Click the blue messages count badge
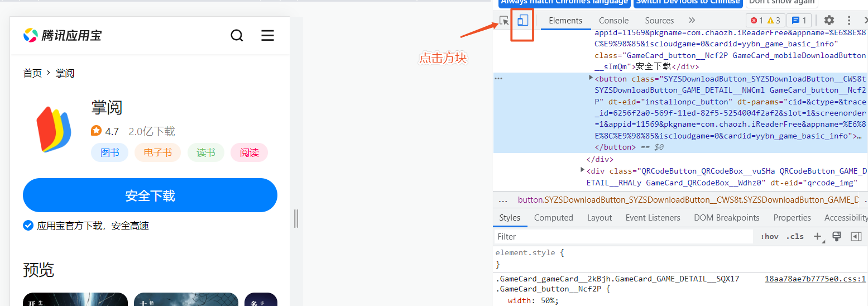This screenshot has height=306, width=868. [799, 21]
